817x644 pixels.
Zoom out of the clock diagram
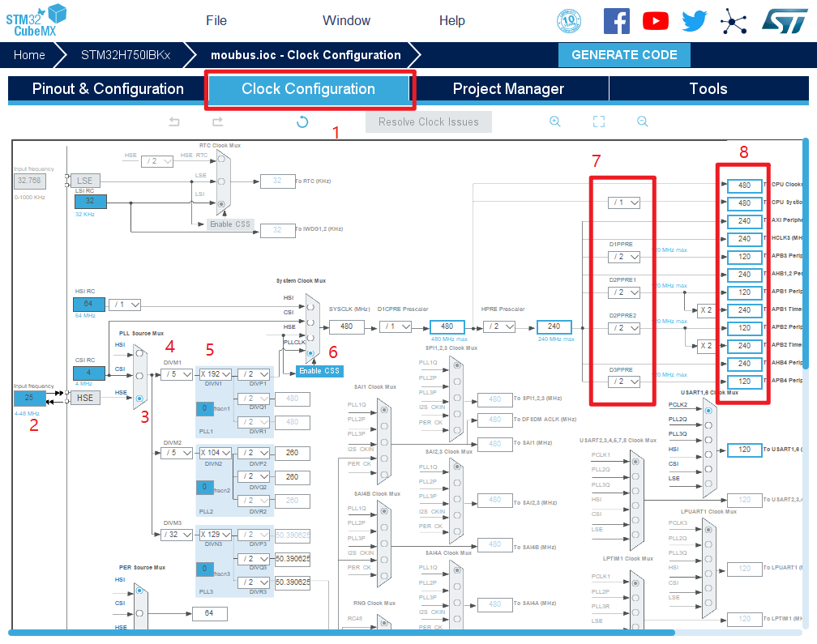point(642,122)
